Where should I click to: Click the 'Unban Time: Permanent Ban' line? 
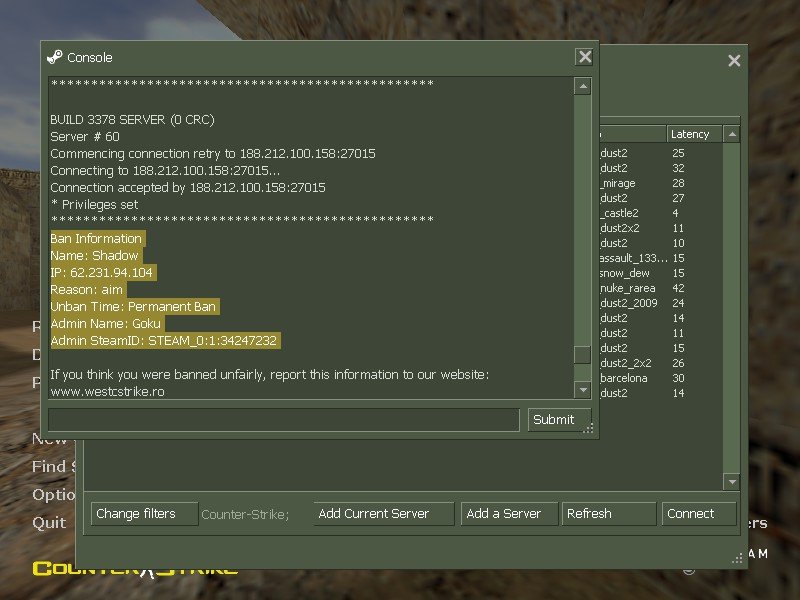pos(133,307)
